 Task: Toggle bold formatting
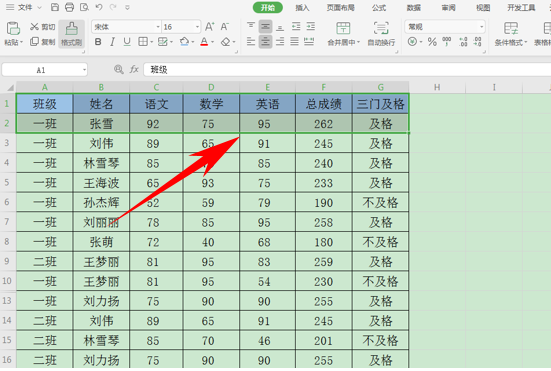(98, 42)
